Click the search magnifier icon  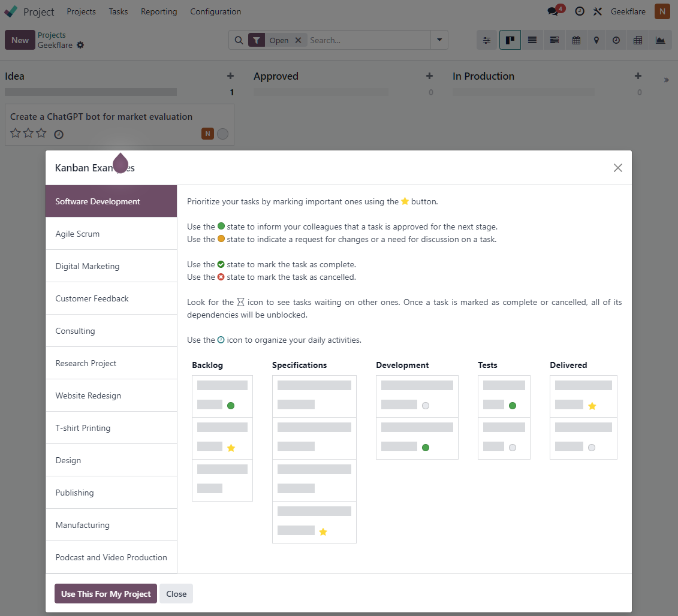[239, 40]
